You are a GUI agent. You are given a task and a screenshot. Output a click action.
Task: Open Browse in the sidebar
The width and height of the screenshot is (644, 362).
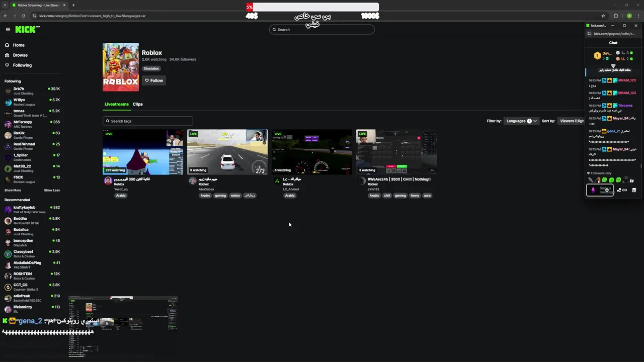point(20,55)
